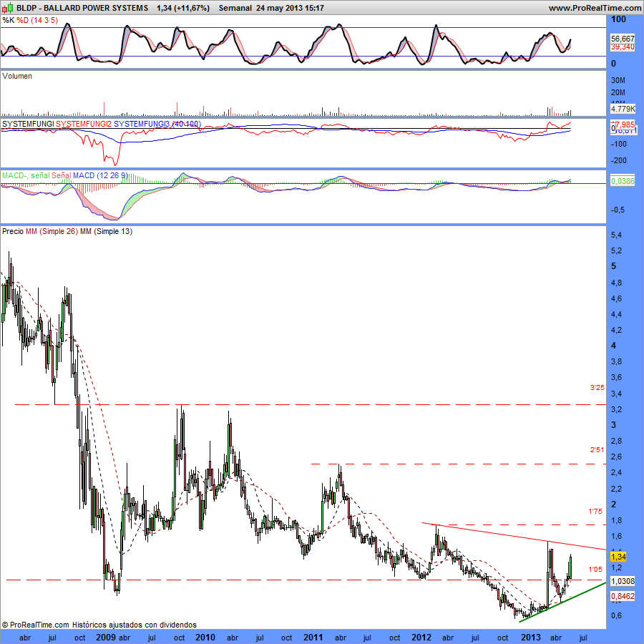Click the 1,34 (+11,67%) price change readout
Viewport: 644px width, 644px height.
tap(183, 8)
